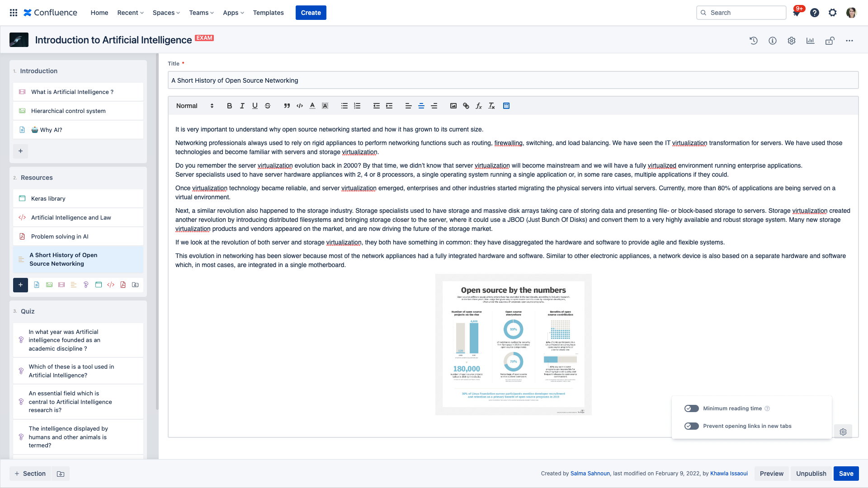Open course restrictions lock icon

click(830, 41)
